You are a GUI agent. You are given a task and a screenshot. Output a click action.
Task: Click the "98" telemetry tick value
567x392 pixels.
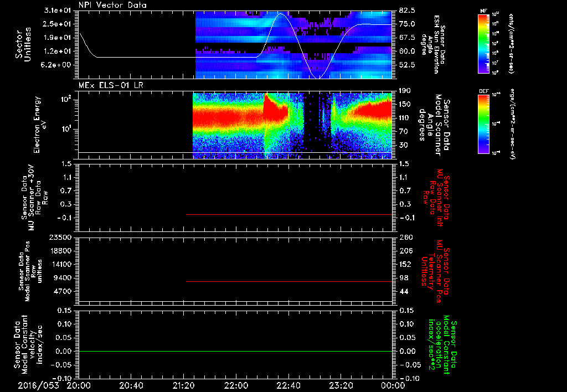click(x=404, y=278)
